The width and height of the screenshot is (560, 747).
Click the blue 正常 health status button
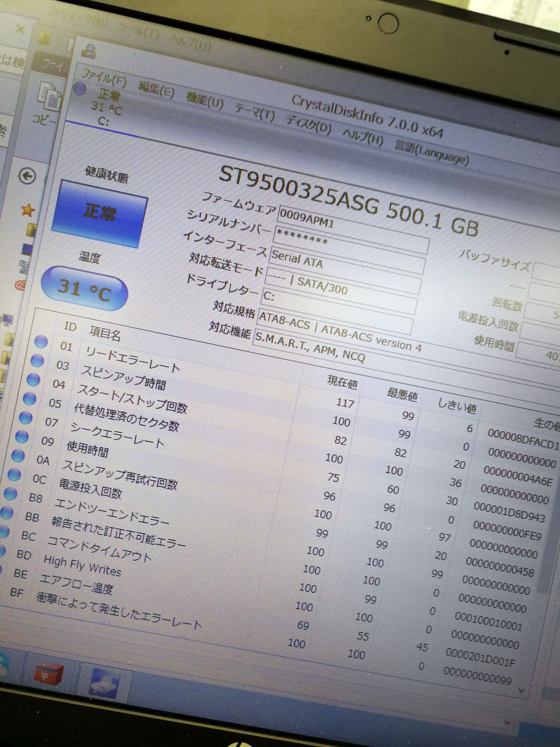99,213
